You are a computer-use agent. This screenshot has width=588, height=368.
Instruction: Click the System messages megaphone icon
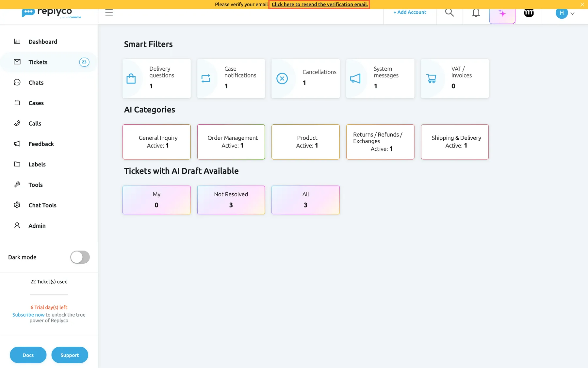point(355,79)
